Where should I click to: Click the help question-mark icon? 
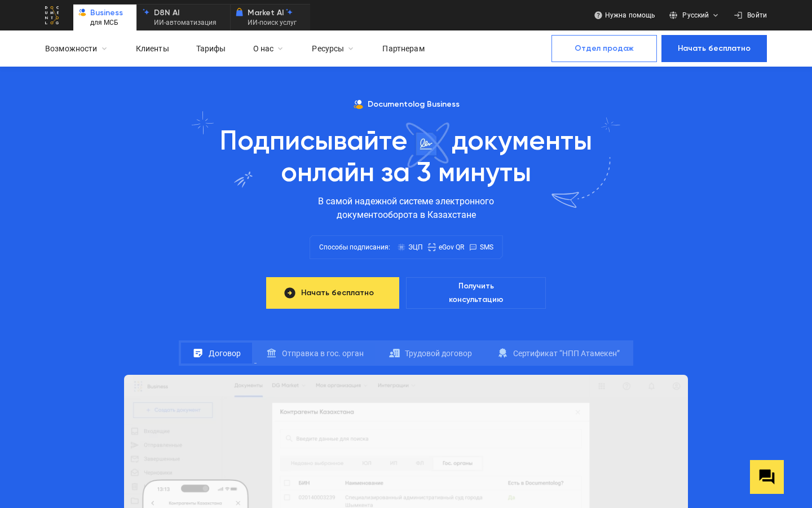coord(598,15)
